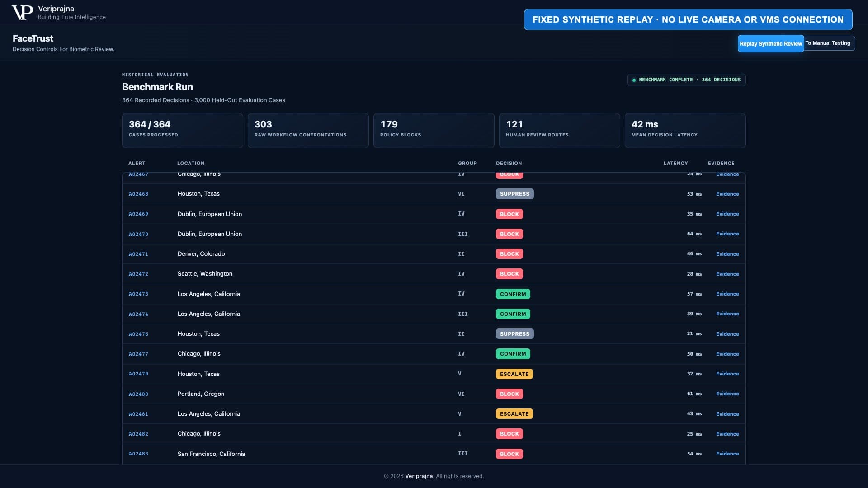Select alert ID A02480
868x488 pixels.
[138, 394]
